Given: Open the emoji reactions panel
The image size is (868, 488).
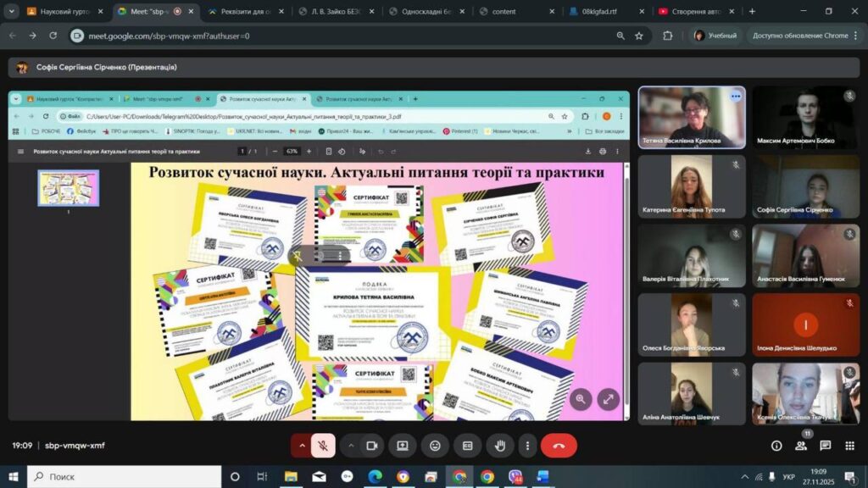Looking at the screenshot, I should point(435,446).
